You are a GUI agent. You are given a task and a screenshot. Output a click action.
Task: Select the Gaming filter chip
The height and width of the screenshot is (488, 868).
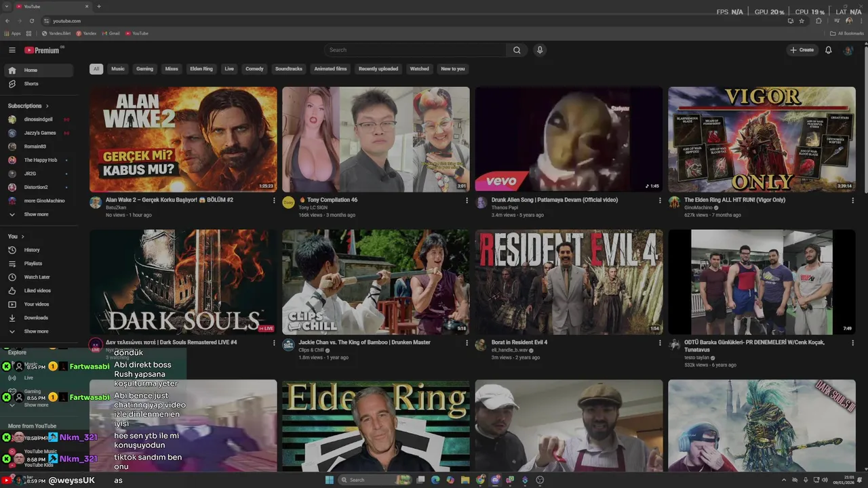tap(144, 68)
